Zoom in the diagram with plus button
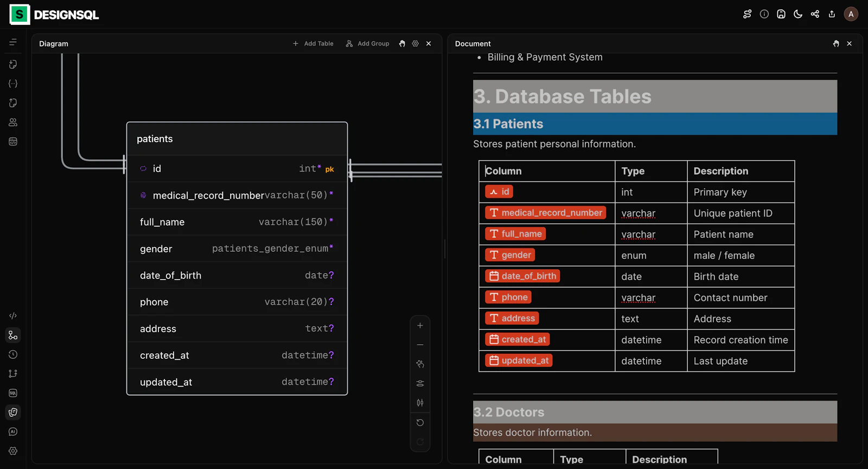 coord(420,326)
